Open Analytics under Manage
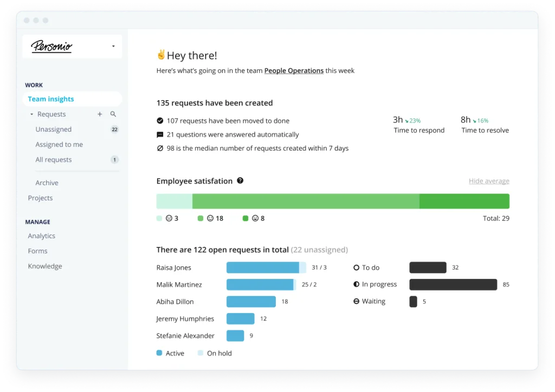 (x=41, y=236)
